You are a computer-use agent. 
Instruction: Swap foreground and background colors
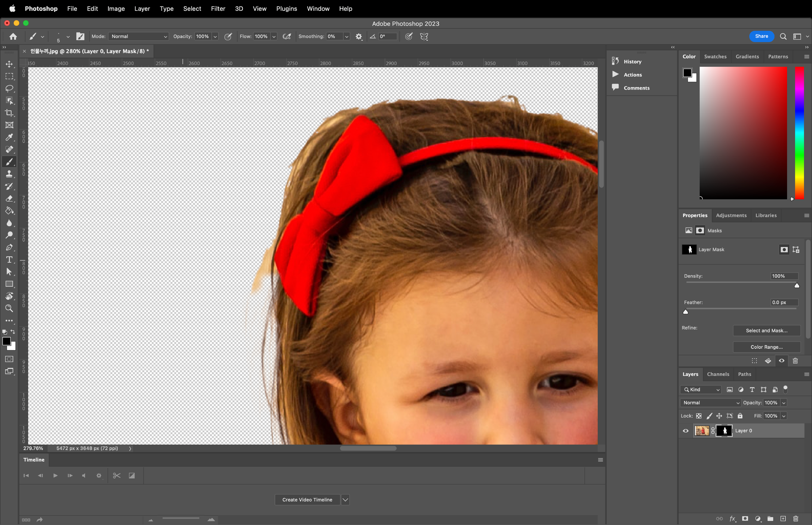point(13,332)
